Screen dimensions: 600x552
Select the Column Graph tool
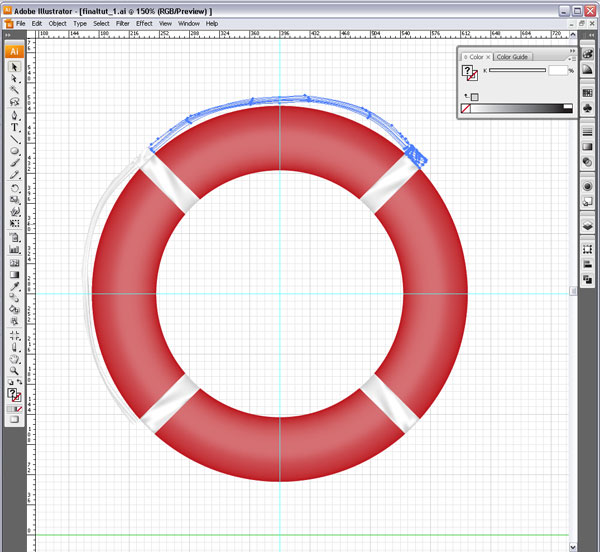point(14,249)
